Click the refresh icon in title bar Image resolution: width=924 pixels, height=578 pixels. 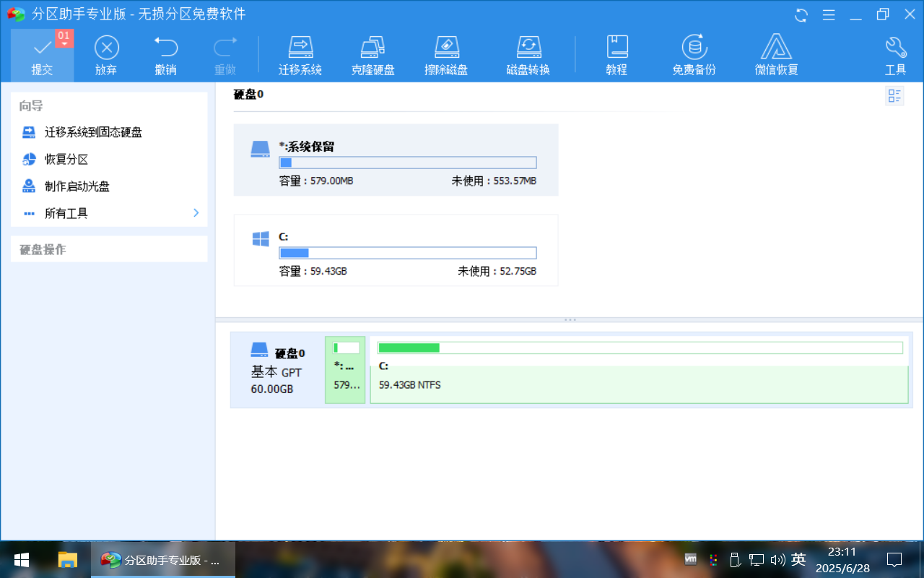tap(801, 14)
